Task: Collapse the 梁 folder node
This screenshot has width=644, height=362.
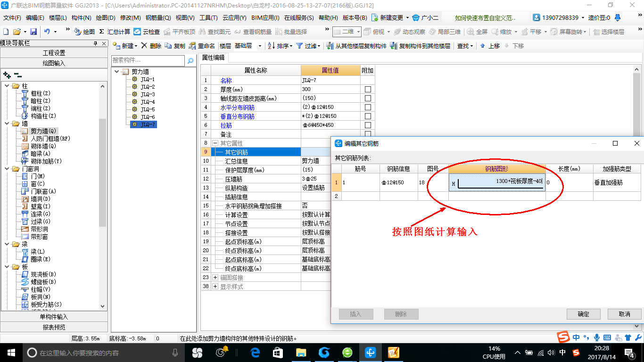Action: click(7, 244)
